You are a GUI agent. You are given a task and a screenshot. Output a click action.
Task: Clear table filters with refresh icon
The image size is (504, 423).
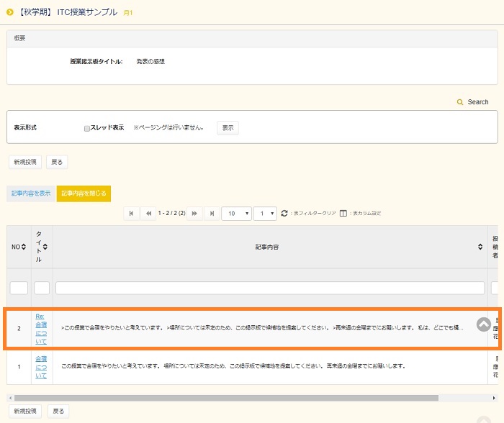coord(284,214)
